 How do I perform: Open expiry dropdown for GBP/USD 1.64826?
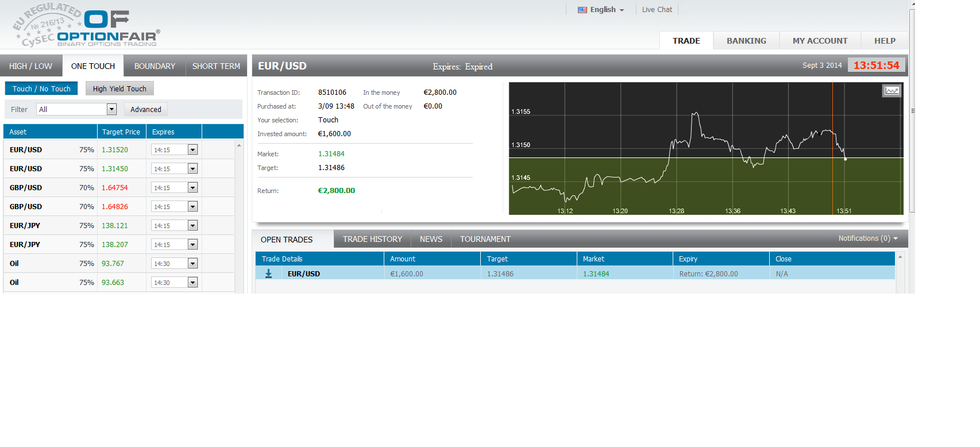pos(175,207)
